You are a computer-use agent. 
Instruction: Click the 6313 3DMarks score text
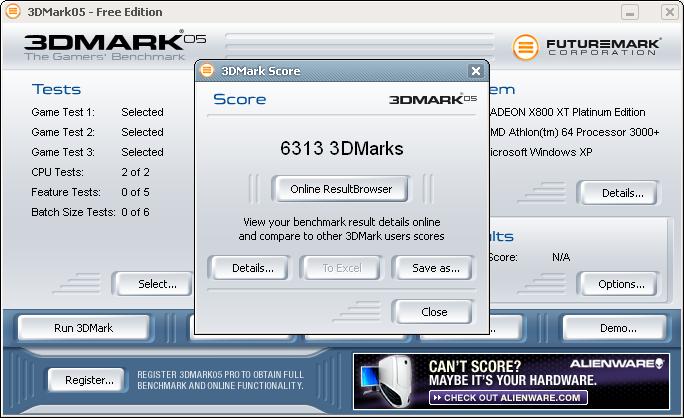342,148
